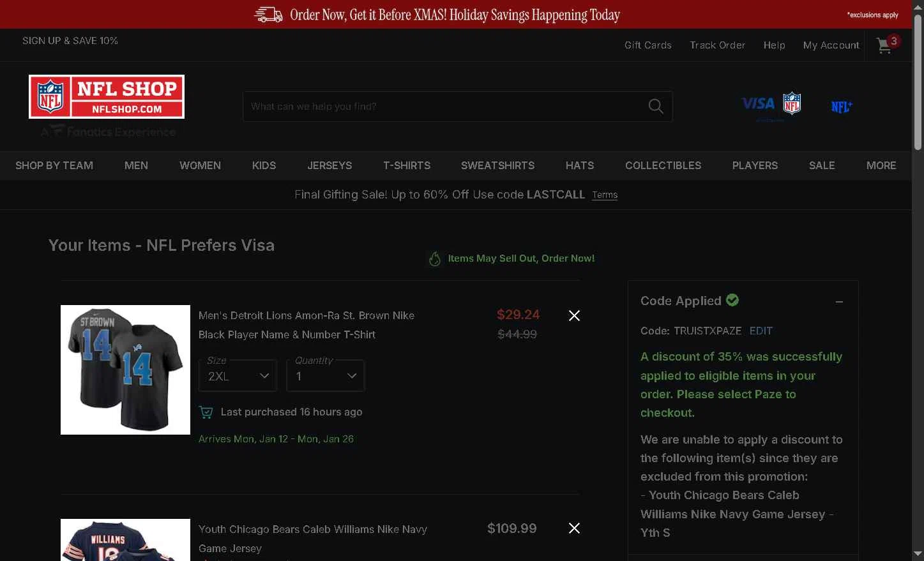The image size is (924, 561).
Task: Open My Account link
Action: (831, 45)
